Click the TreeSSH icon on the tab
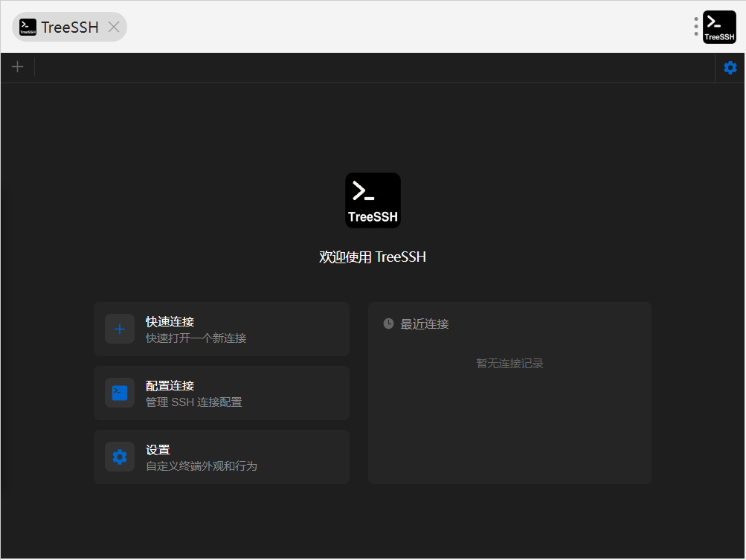Screen dimensions: 746x560 click(28, 27)
